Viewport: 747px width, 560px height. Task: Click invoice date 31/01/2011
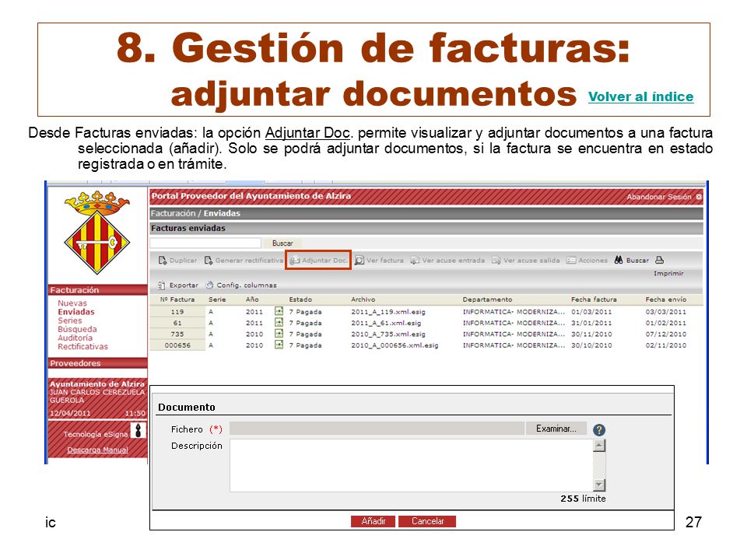pos(591,323)
